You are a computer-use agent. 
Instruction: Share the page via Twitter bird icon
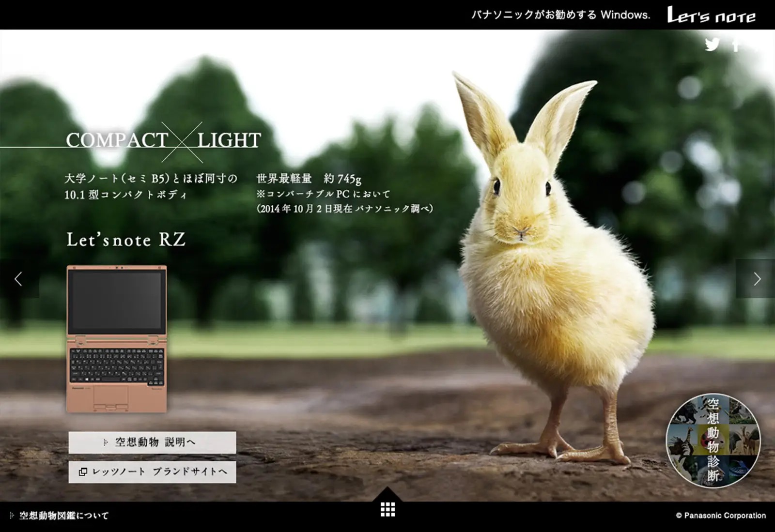click(x=712, y=45)
